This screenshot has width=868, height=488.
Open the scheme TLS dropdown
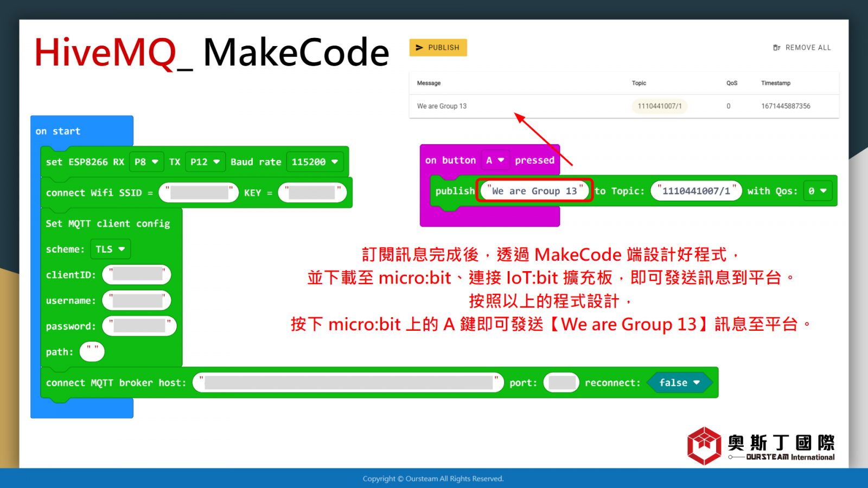pyautogui.click(x=110, y=249)
